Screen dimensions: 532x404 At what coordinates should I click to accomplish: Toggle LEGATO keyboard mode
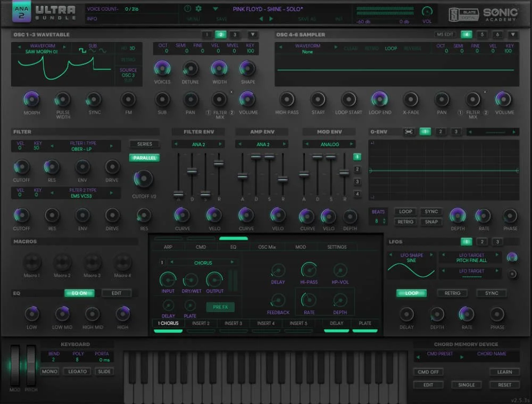tap(77, 372)
